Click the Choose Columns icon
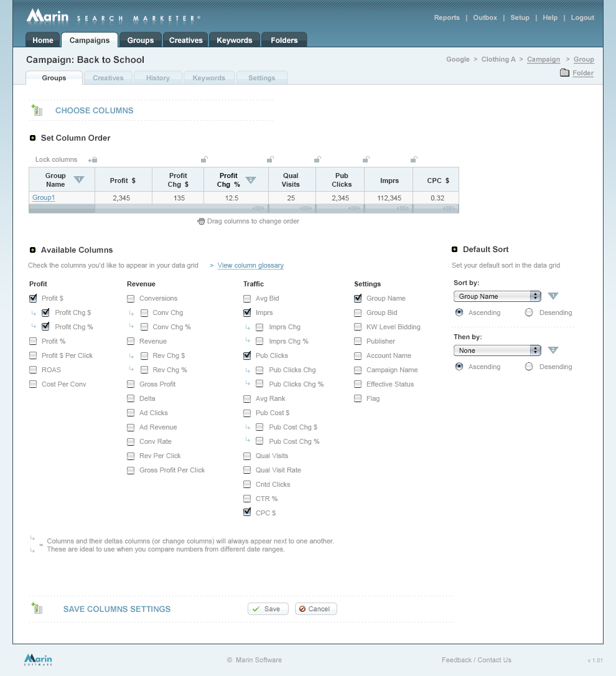 37,110
